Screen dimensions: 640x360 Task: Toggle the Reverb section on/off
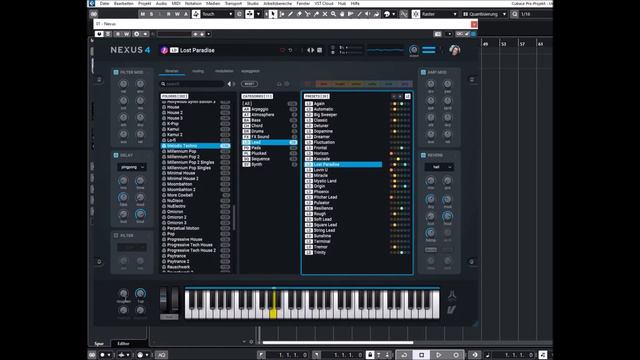pos(423,155)
